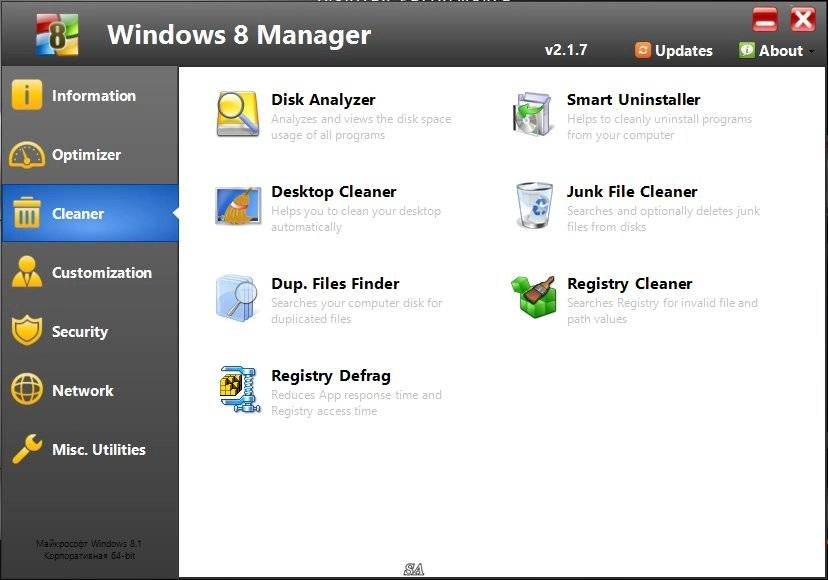
Task: Click the Dup. Files Finder icon
Action: (237, 297)
